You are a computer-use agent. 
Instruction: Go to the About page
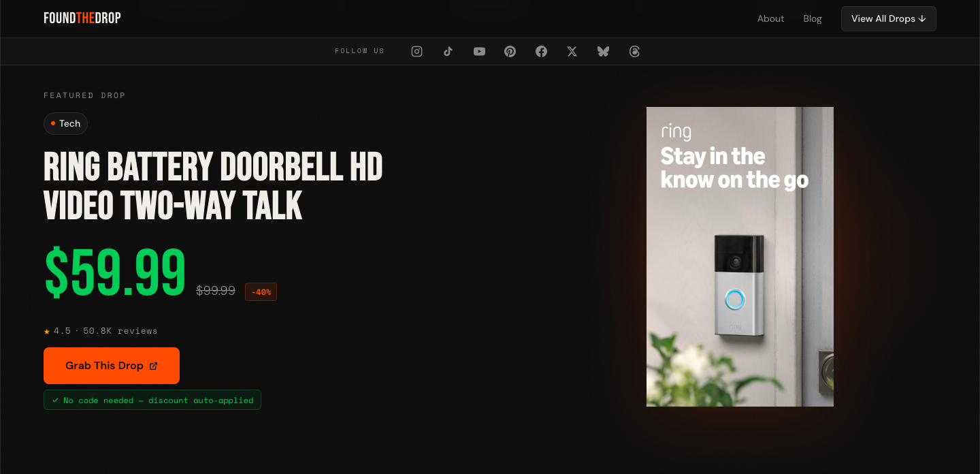coord(770,18)
